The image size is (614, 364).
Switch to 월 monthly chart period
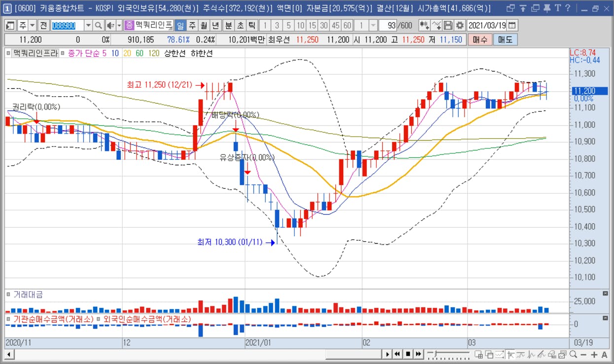coord(204,25)
